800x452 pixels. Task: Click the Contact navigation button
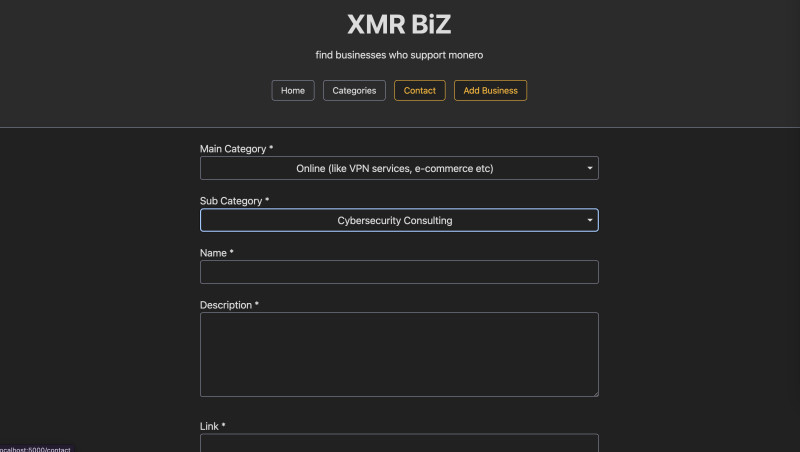click(420, 91)
